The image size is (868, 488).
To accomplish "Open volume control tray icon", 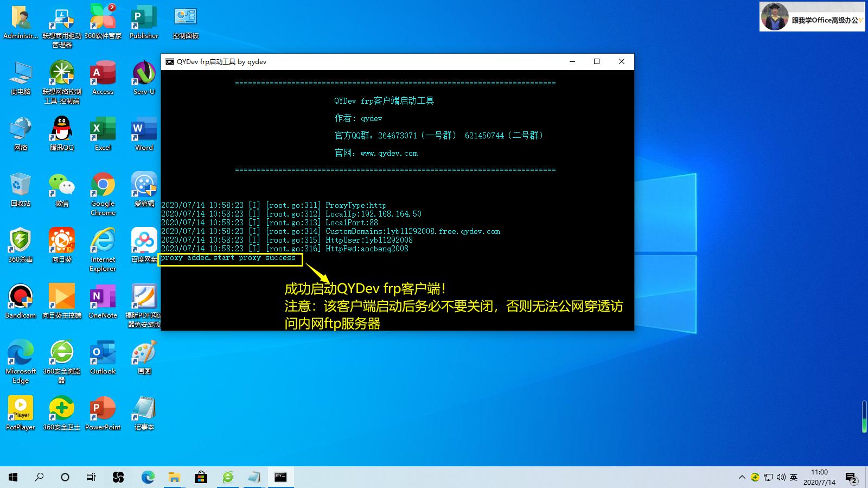I will coord(781,477).
